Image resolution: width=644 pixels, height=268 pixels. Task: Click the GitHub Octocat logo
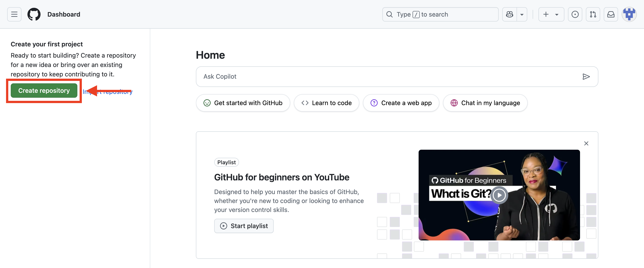coord(34,14)
